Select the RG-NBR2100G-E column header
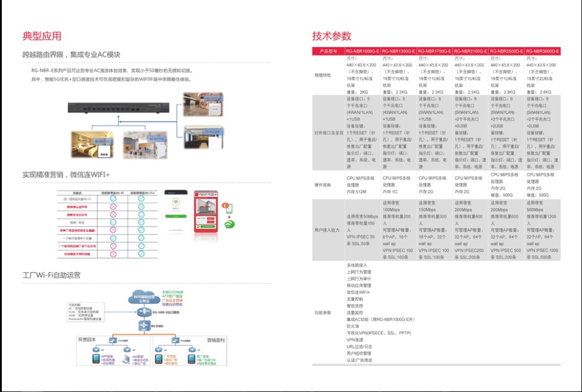 pyautogui.click(x=471, y=51)
